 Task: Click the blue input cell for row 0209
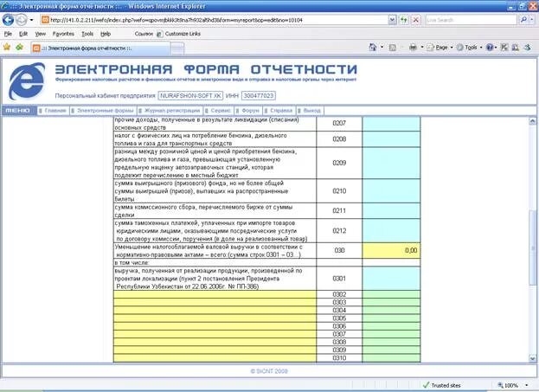(391, 163)
